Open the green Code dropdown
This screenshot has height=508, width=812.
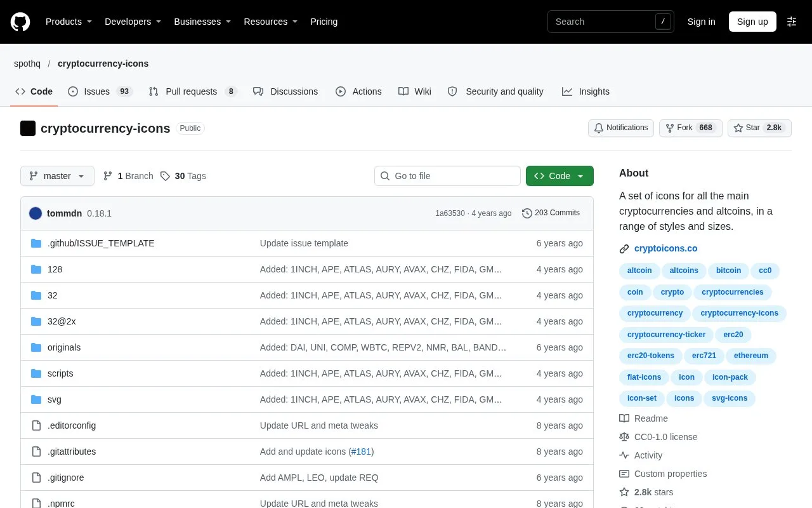coord(560,176)
